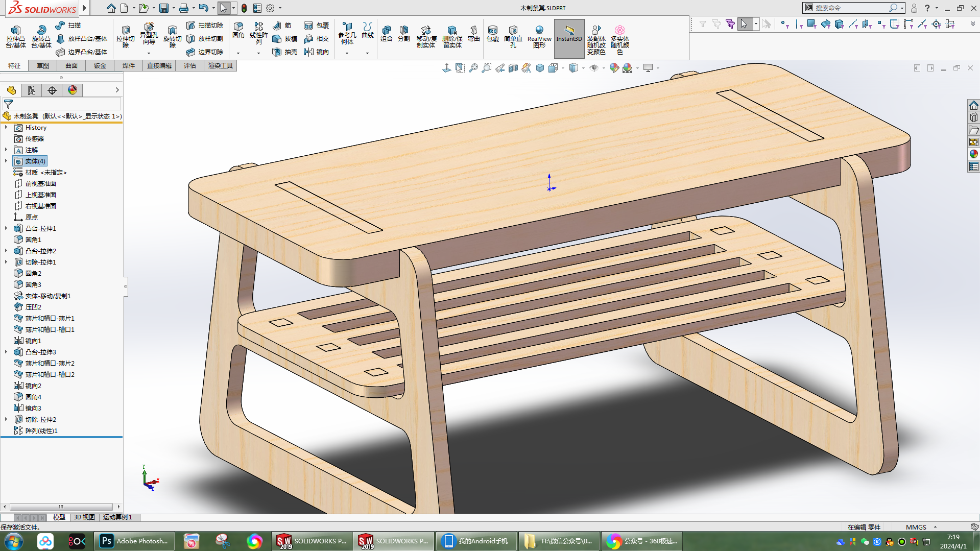Switch to the 草图 sketch tab
This screenshot has height=551, width=980.
click(x=43, y=65)
